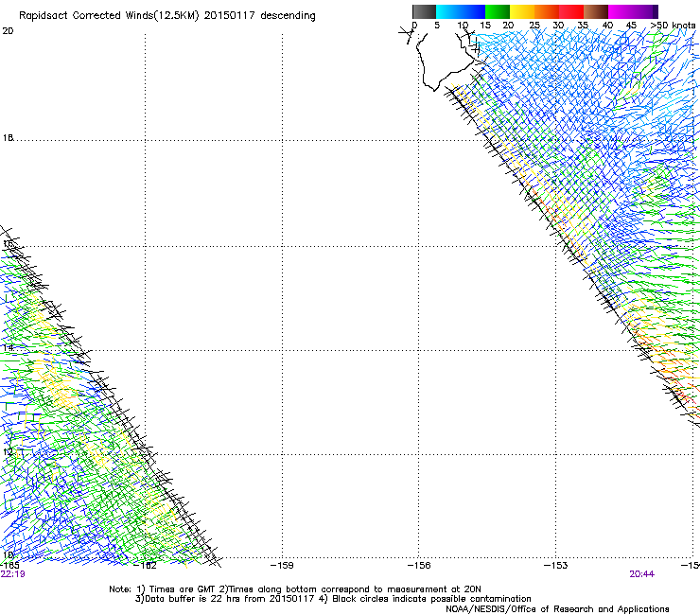Screen dimensions: 700x615
Task: Click the latitude label 18
Action: click(x=8, y=138)
